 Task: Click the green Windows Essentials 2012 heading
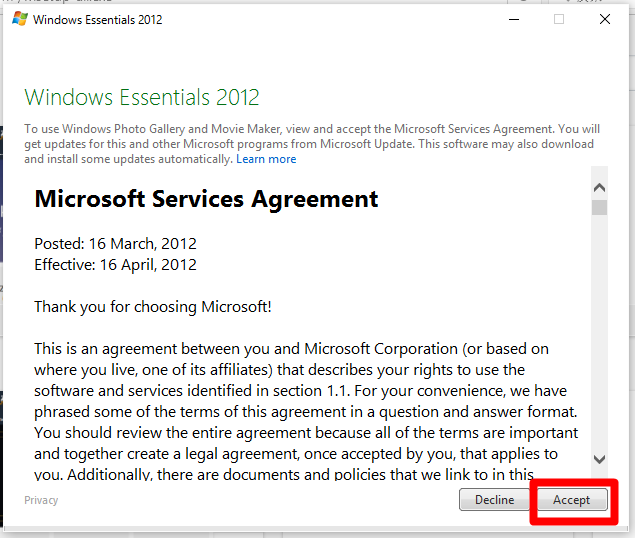[142, 97]
